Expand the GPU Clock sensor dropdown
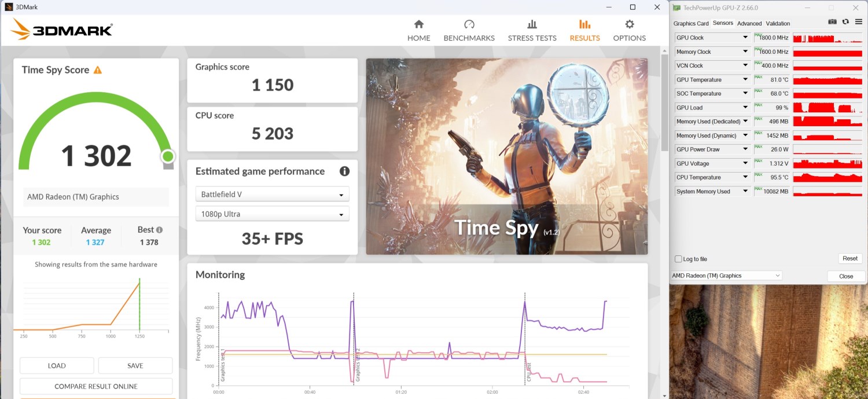Viewport: 868px width, 399px height. pyautogui.click(x=745, y=38)
